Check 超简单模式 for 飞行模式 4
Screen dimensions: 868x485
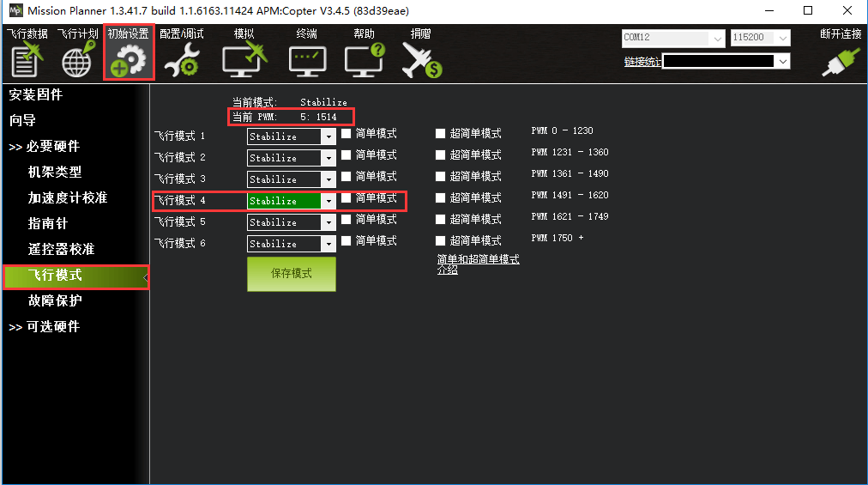(x=441, y=198)
